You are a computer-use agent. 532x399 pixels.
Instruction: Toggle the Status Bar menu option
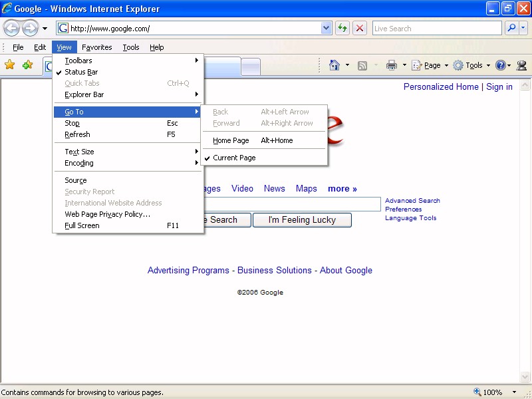coord(81,72)
